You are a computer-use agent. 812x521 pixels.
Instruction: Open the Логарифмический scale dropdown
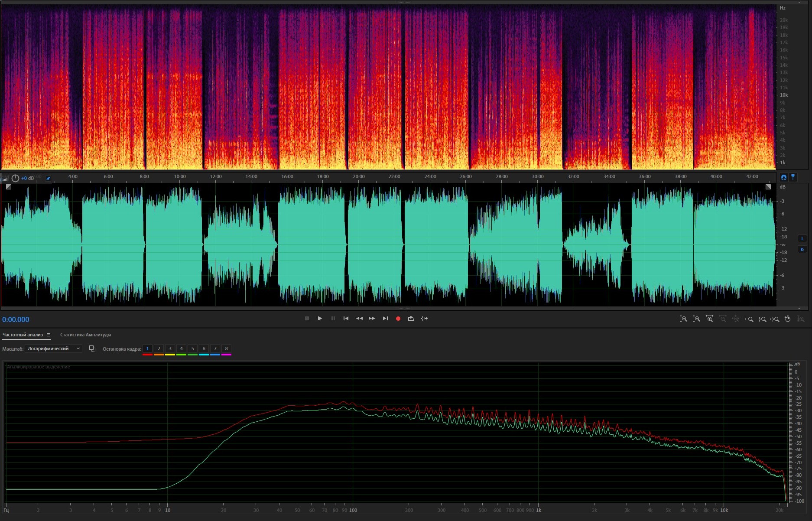53,348
